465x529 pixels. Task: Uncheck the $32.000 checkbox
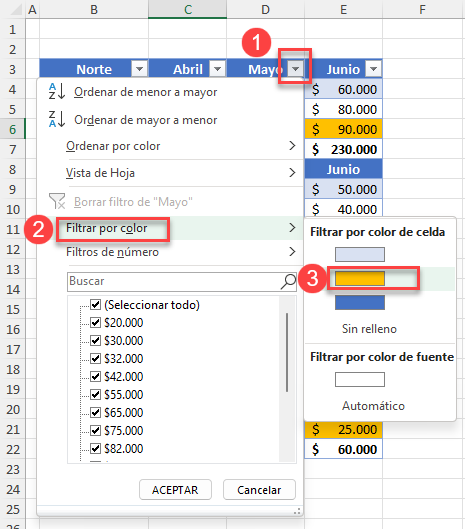(x=95, y=358)
